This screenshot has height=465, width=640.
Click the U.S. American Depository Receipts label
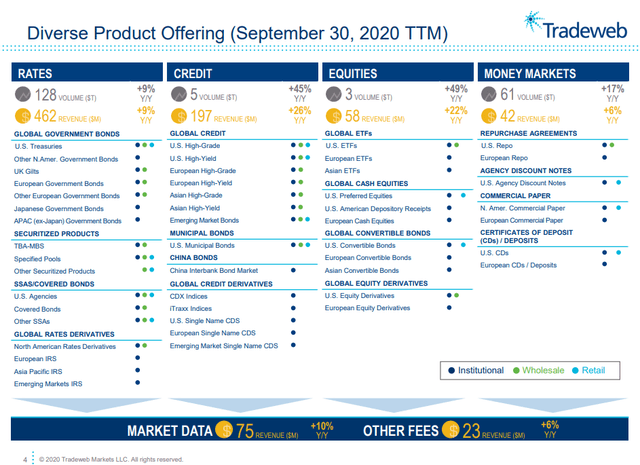378,209
